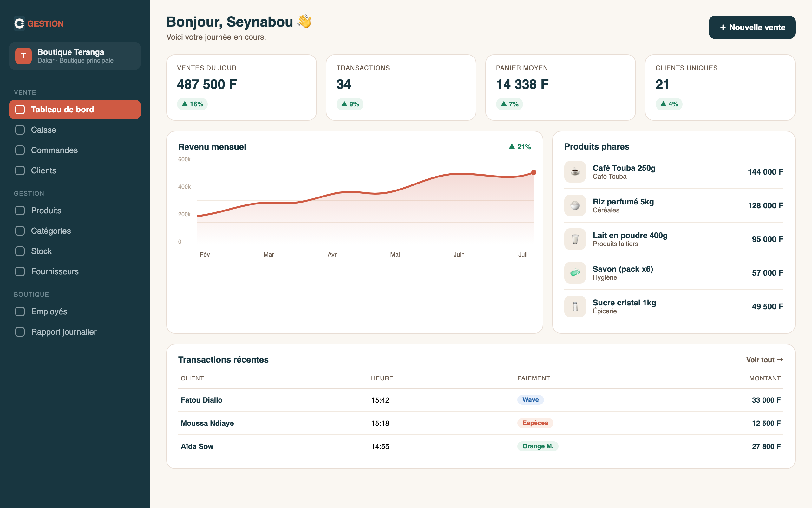Click the 21% revenue growth indicator
This screenshot has width=812, height=508.
520,147
